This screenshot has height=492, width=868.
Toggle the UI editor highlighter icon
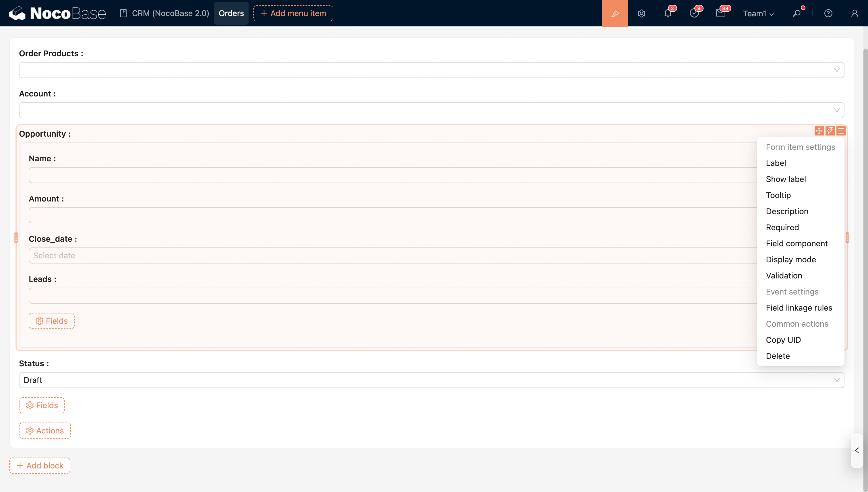[x=615, y=13]
